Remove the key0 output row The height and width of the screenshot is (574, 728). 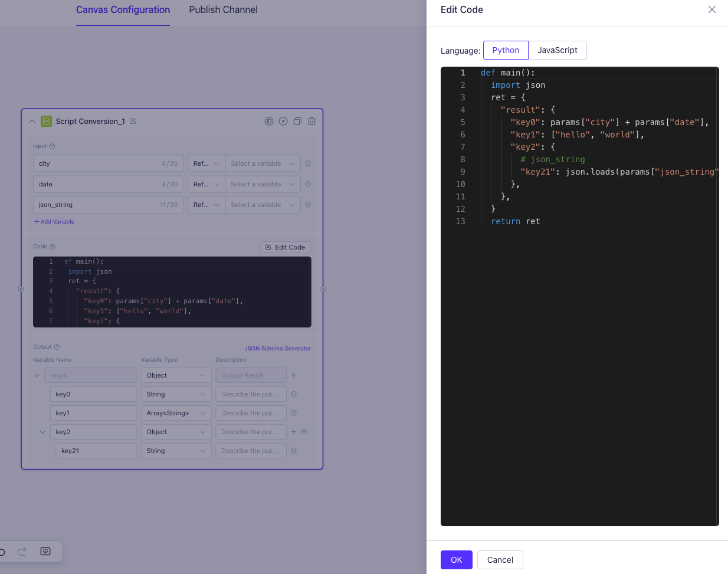[x=294, y=394]
